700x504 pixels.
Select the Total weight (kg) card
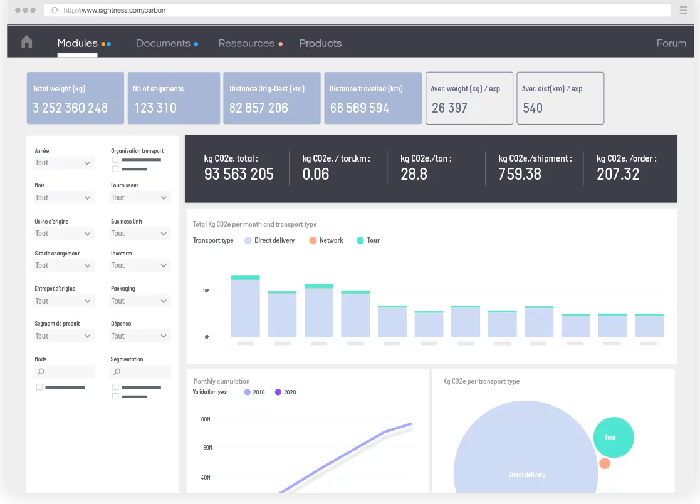[75, 98]
